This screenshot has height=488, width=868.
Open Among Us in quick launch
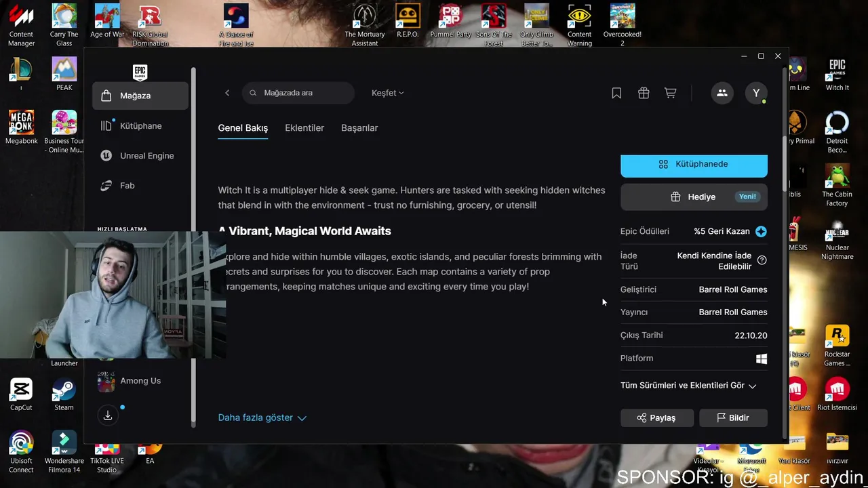coord(140,381)
